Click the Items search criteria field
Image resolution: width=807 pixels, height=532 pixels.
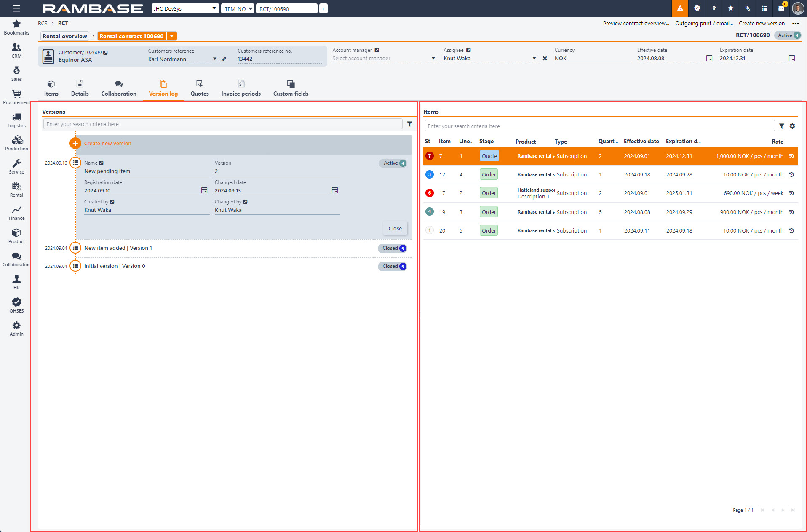[599, 126]
